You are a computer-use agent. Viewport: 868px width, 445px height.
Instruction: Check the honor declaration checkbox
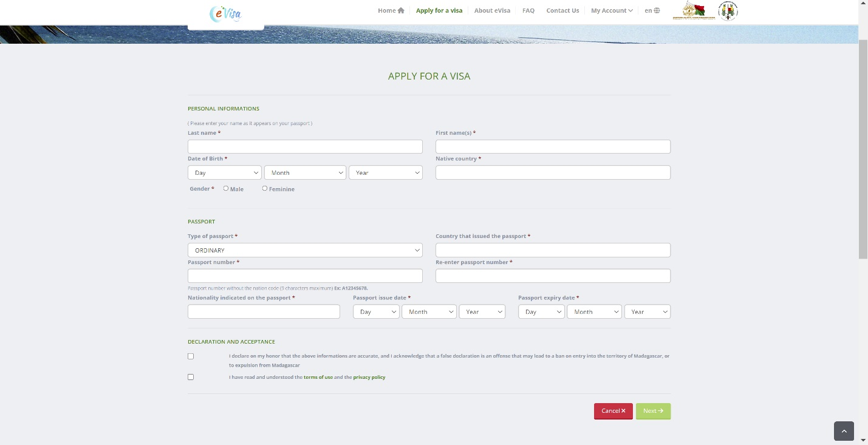191,356
